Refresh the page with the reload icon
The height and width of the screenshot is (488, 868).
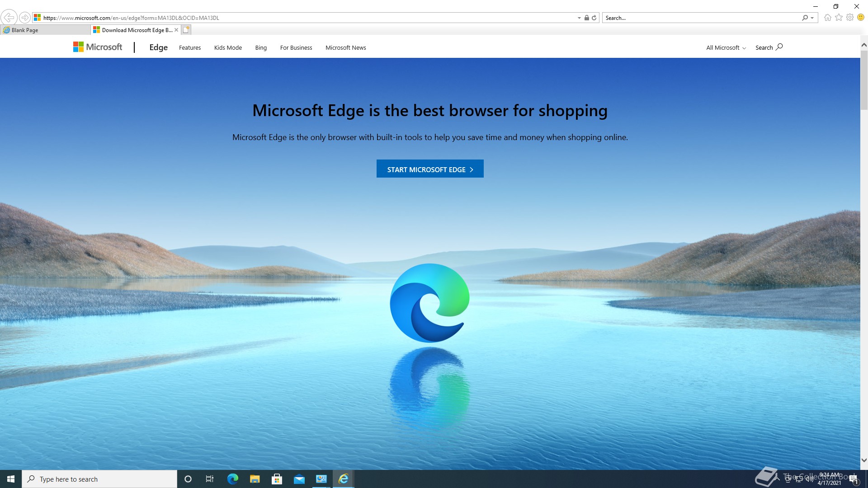coord(594,18)
